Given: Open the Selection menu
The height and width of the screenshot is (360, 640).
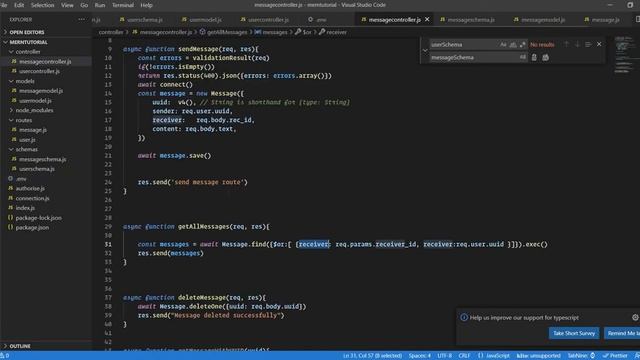Looking at the screenshot, I should 42,5.
